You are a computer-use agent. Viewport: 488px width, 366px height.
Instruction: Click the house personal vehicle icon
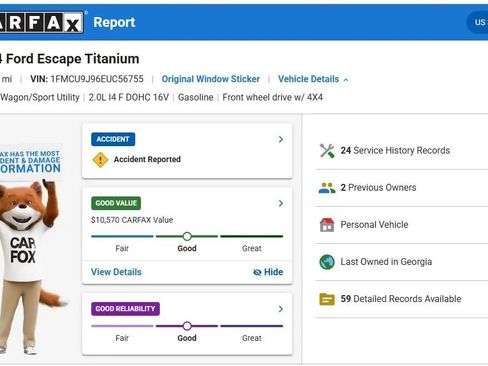[x=327, y=225]
